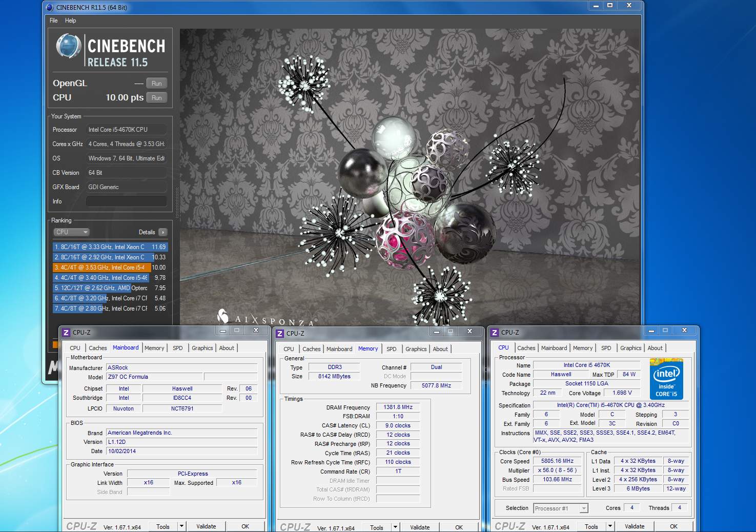Select ranking row 12C/12T @ 2.62 GHz AMD Opteron

point(110,288)
